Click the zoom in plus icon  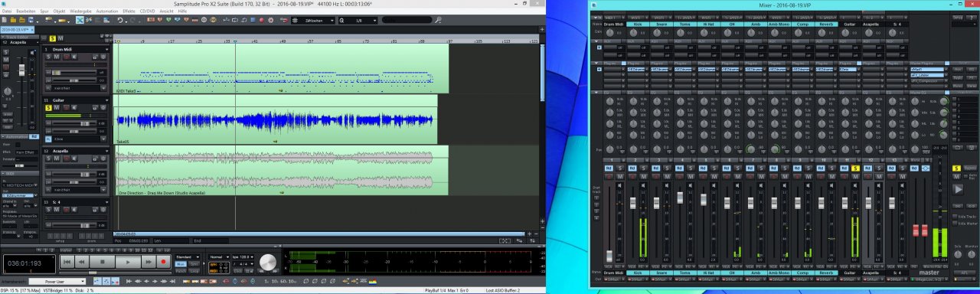click(x=529, y=234)
